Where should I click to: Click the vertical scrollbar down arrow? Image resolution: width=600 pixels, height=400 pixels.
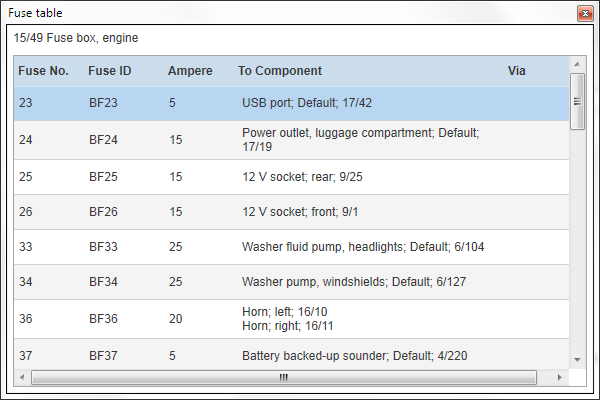577,360
